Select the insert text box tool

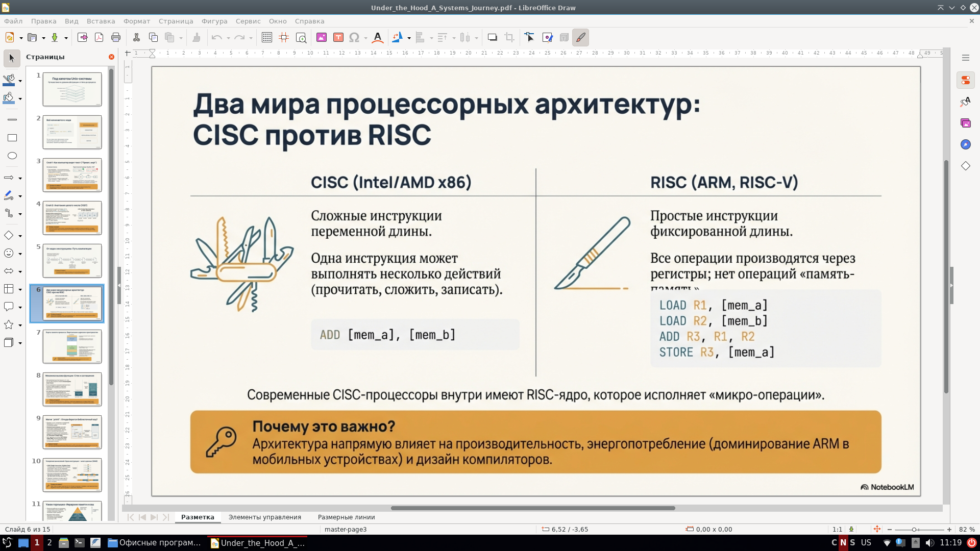[337, 37]
